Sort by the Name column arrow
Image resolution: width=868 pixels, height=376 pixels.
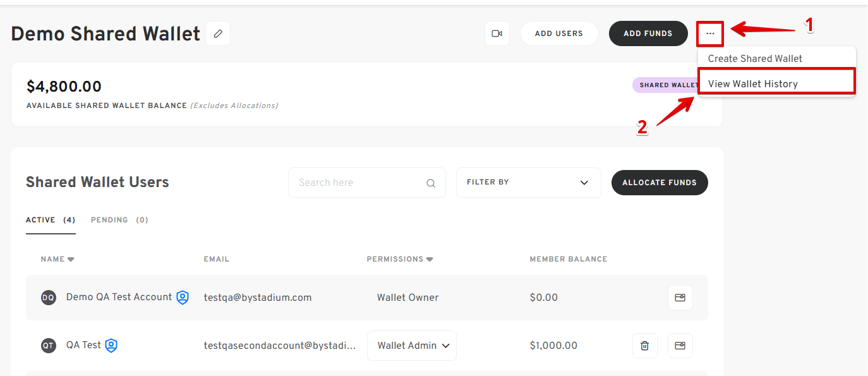coord(71,260)
